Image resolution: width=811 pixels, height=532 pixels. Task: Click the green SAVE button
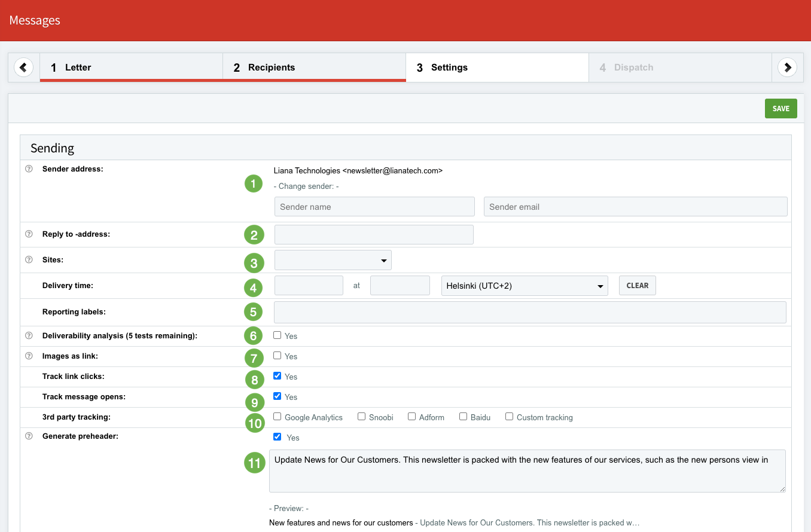click(781, 109)
